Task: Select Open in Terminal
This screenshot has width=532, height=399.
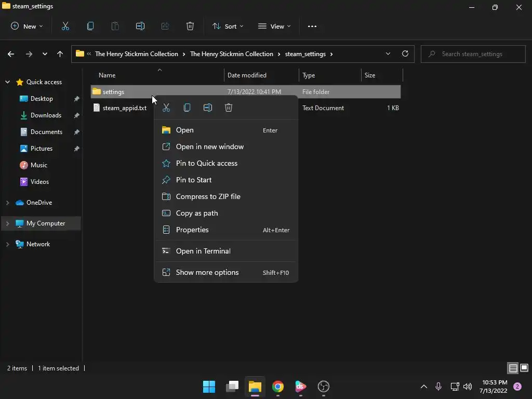Action: 226,251
